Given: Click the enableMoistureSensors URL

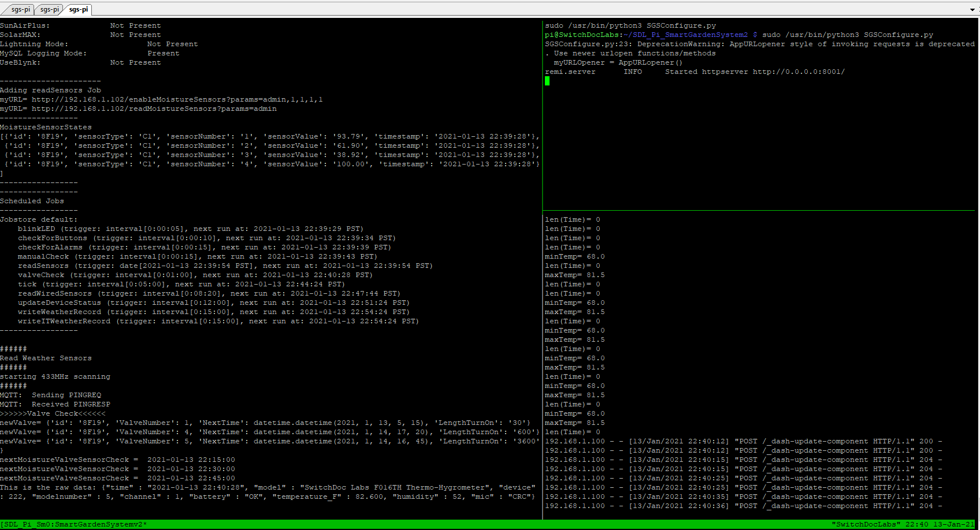Looking at the screenshot, I should 177,99.
